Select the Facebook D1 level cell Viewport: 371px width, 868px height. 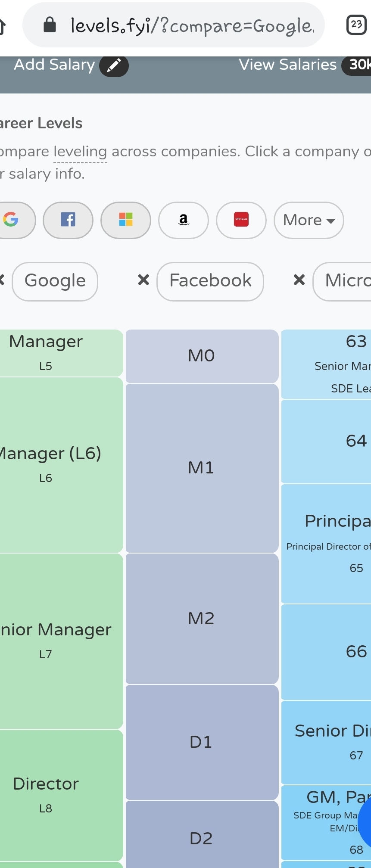coord(201,741)
